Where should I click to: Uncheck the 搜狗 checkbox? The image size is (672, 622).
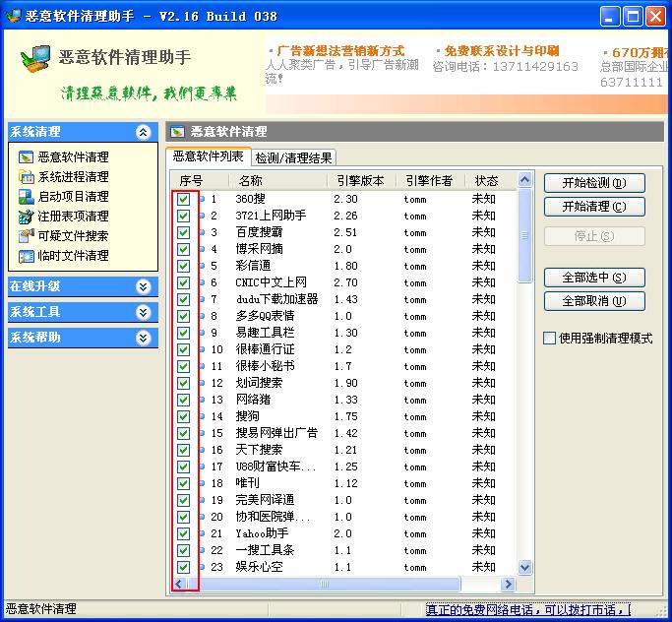tap(183, 416)
